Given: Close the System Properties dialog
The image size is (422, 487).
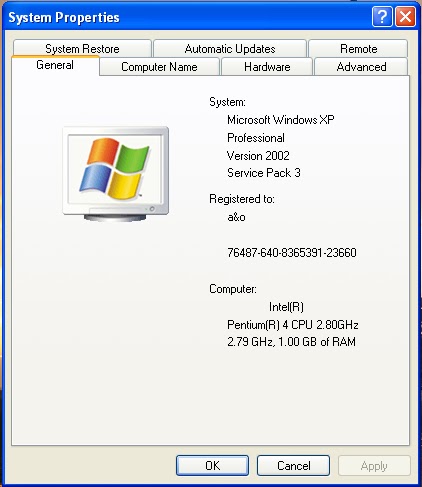Looking at the screenshot, I should click(x=405, y=16).
